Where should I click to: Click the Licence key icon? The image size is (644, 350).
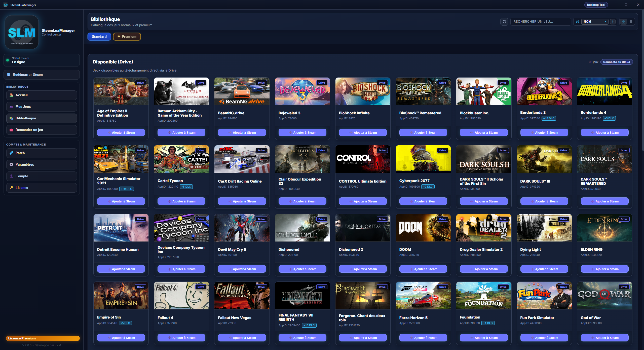[11, 188]
